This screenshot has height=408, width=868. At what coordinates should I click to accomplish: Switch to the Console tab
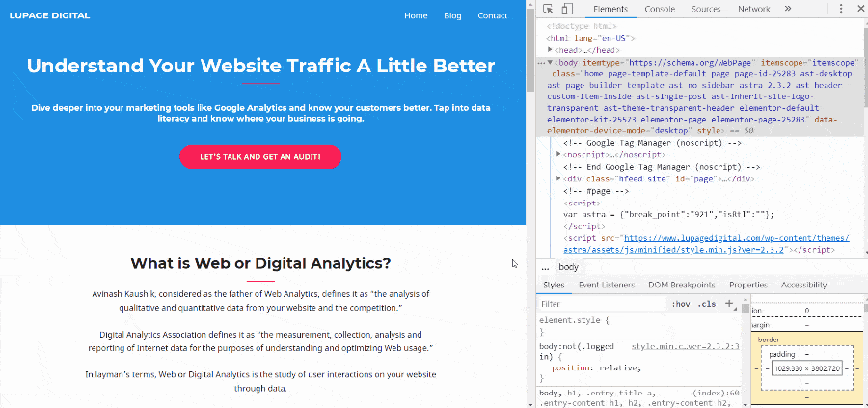[x=660, y=9]
